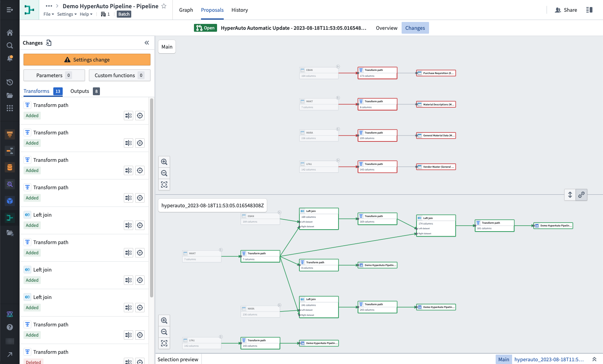Open Recent history clock icon in the sidebar
Viewport: 603px width, 364px height.
tap(10, 82)
